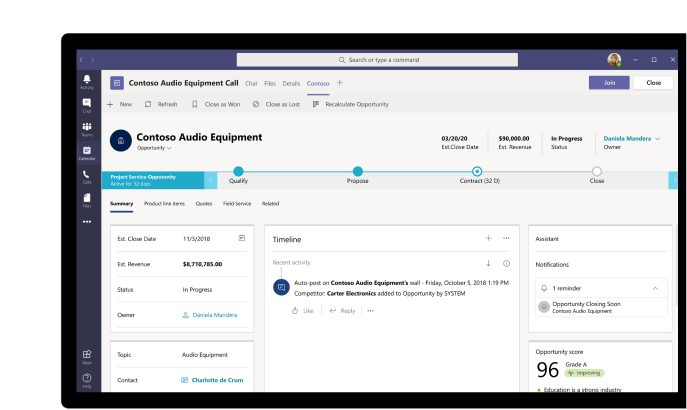
Task: Click the auto-post icon in timeline
Action: point(281,287)
